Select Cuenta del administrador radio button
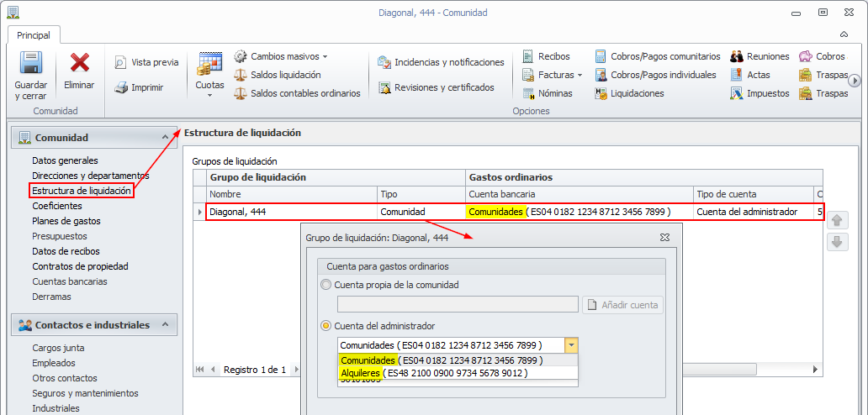Screen dimensions: 868x415 pyautogui.click(x=326, y=326)
